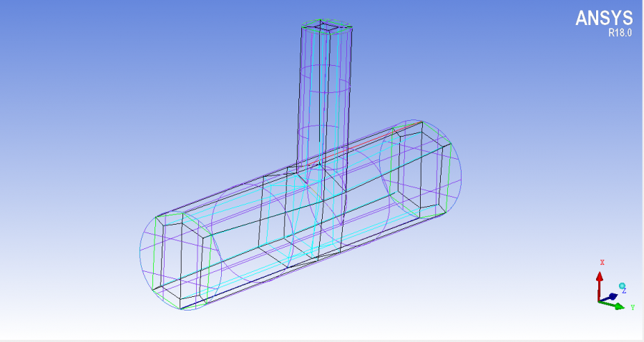Click the red X axis arrow
The height and width of the screenshot is (342, 644).
600,285
